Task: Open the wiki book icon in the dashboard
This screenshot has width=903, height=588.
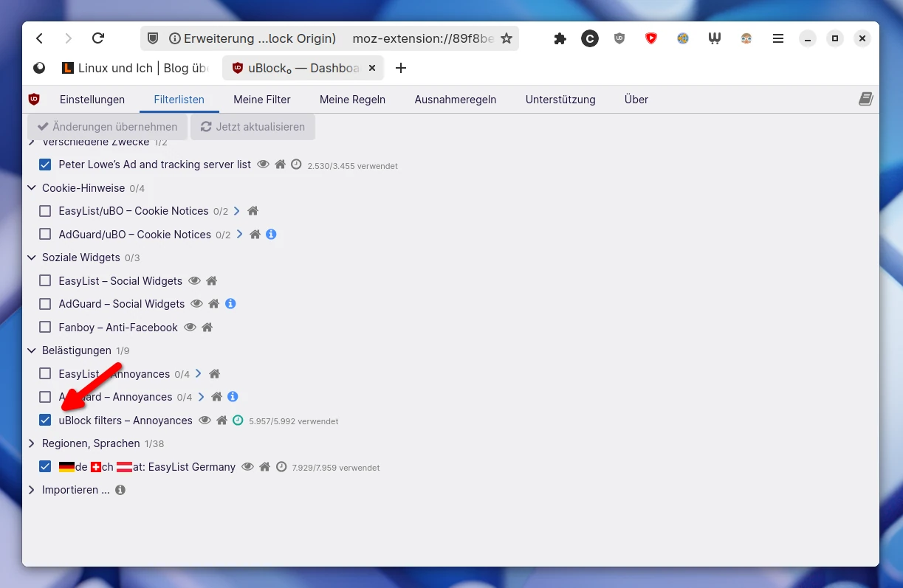Action: 865,99
